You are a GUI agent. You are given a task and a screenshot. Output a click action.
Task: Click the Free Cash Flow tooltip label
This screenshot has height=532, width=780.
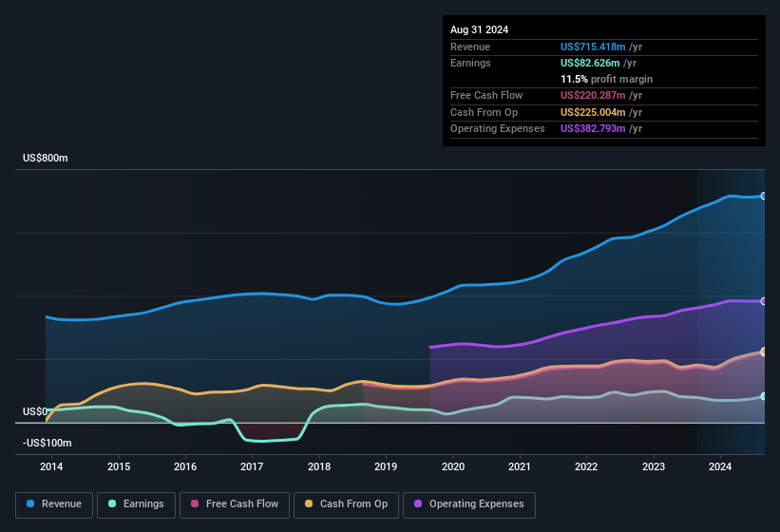click(x=486, y=95)
